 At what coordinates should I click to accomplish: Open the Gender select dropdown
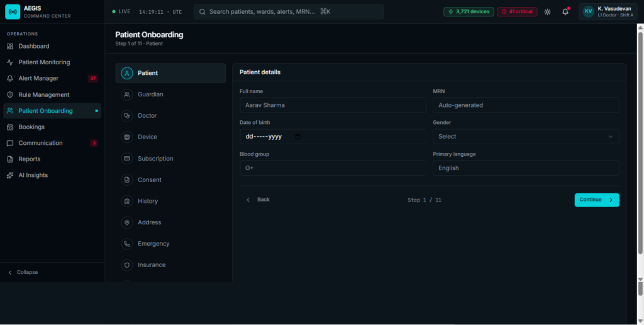pyautogui.click(x=526, y=137)
